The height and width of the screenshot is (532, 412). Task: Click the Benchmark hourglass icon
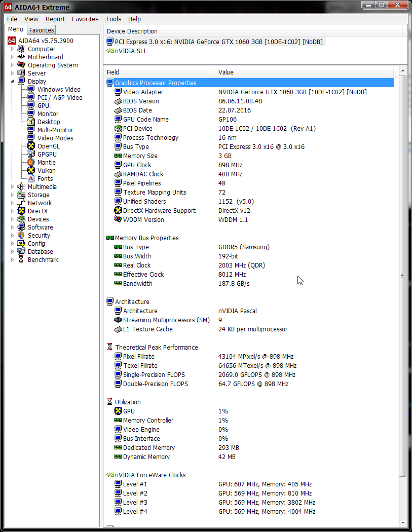21,259
